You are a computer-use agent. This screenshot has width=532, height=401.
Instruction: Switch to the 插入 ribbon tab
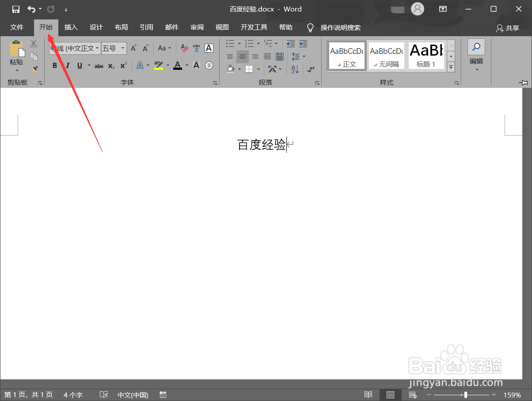coord(71,27)
